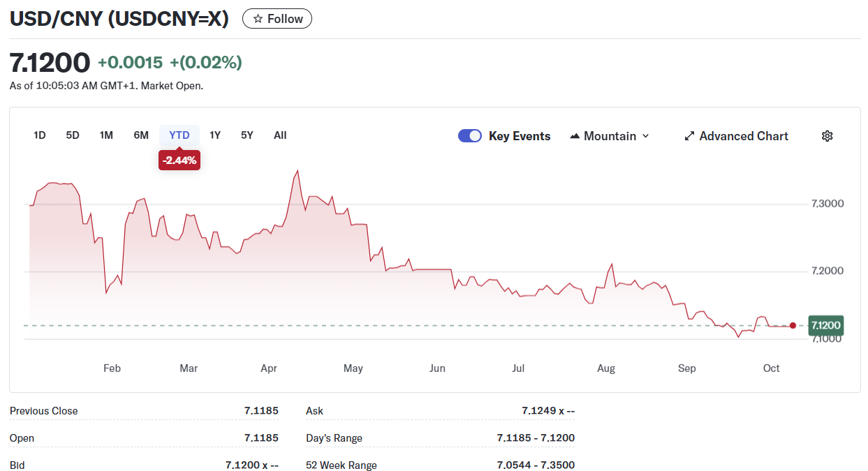Open chart settings gear icon
The image size is (868, 471).
(827, 136)
